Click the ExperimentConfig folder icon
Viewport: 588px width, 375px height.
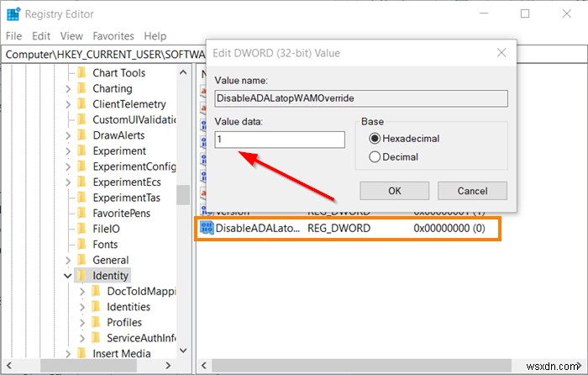pyautogui.click(x=81, y=166)
